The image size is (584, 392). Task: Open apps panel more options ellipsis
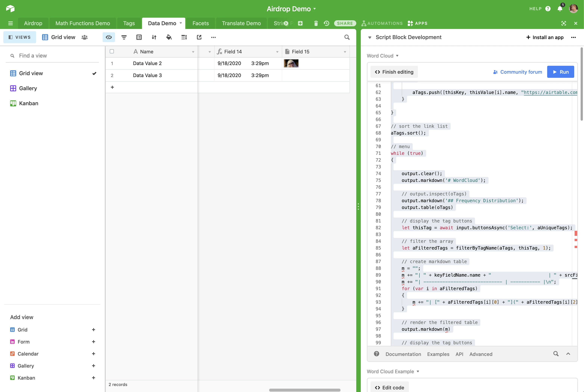tap(573, 37)
